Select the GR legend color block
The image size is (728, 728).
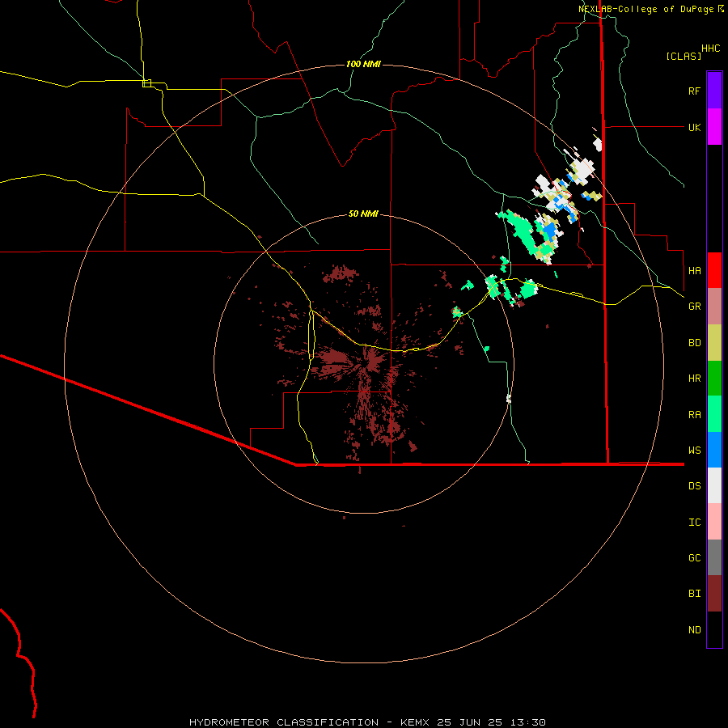(x=714, y=307)
